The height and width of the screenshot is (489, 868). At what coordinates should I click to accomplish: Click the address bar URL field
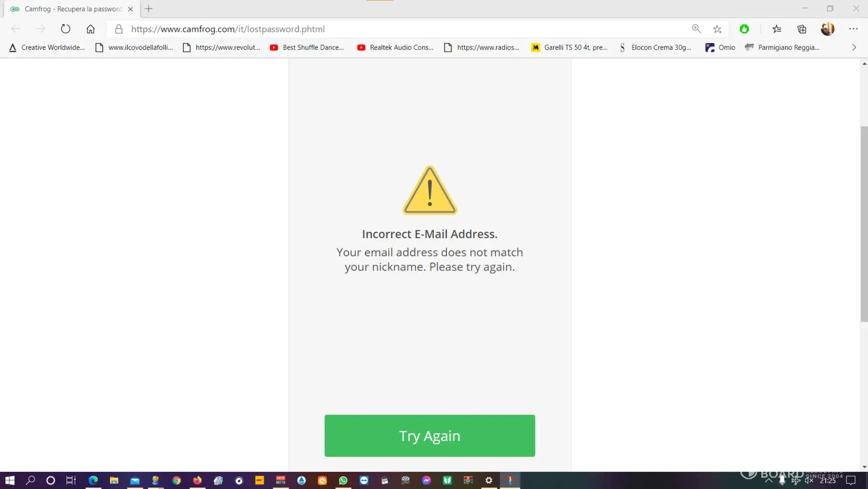pyautogui.click(x=406, y=29)
